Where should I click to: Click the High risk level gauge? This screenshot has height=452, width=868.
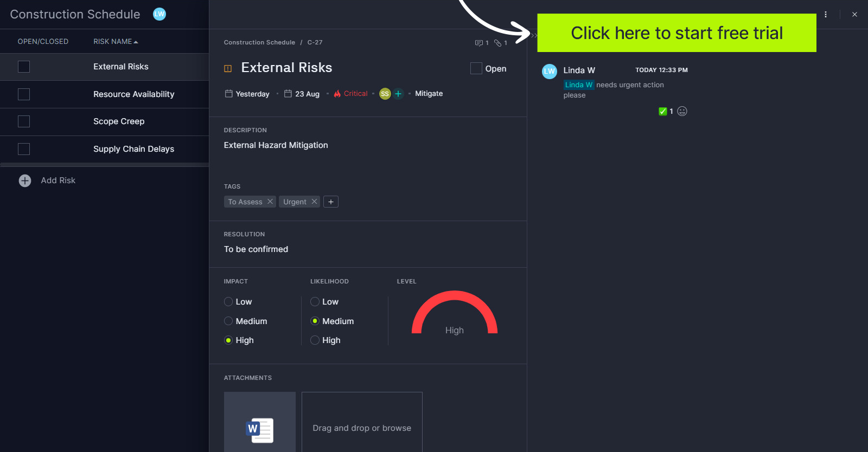(455, 313)
